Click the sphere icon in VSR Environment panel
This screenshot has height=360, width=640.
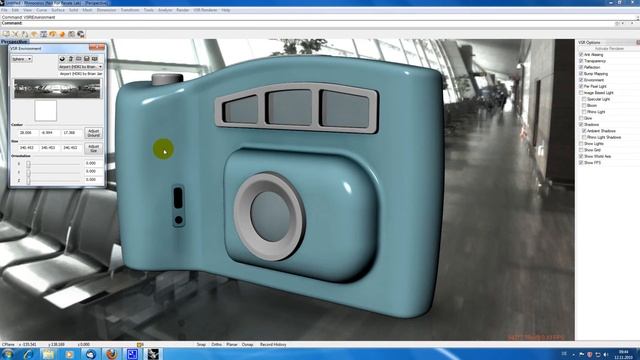[x=62, y=59]
